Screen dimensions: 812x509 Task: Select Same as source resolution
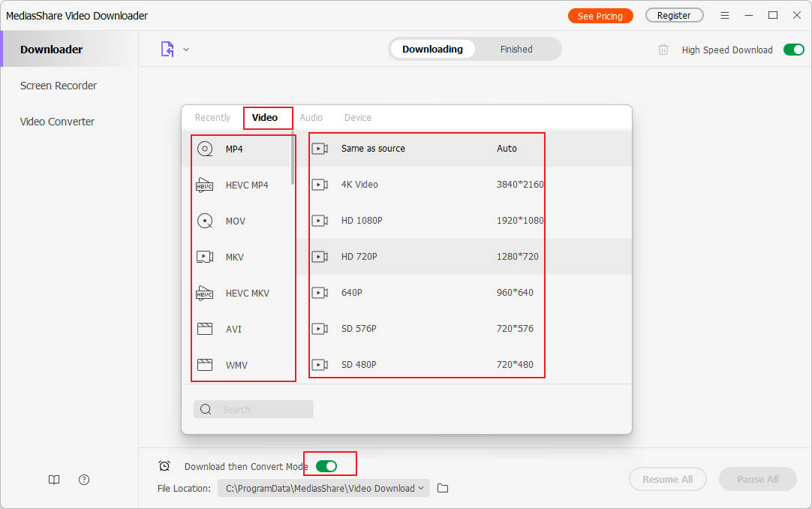(373, 149)
